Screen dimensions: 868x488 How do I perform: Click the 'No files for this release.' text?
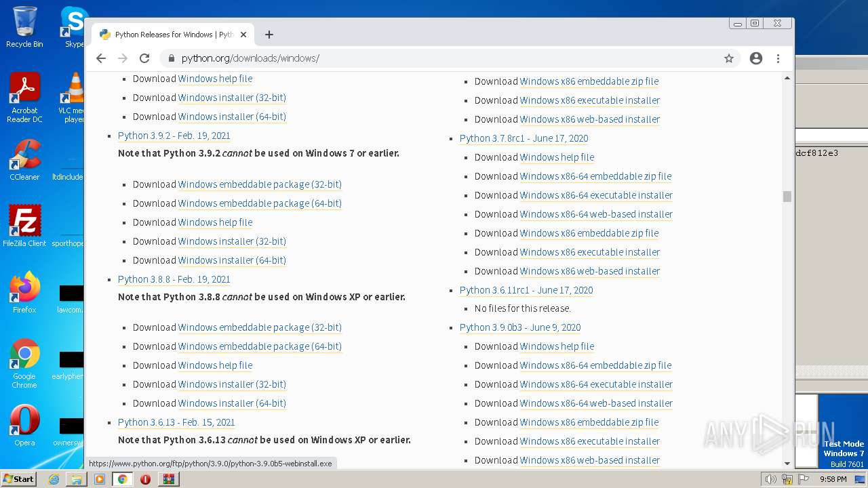pos(523,308)
